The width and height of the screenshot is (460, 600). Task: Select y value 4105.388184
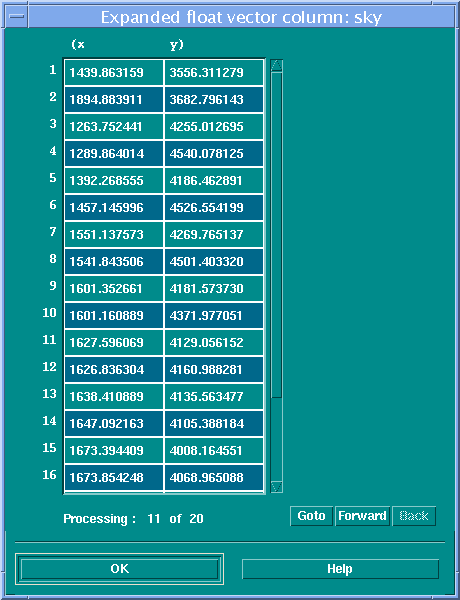[214, 424]
